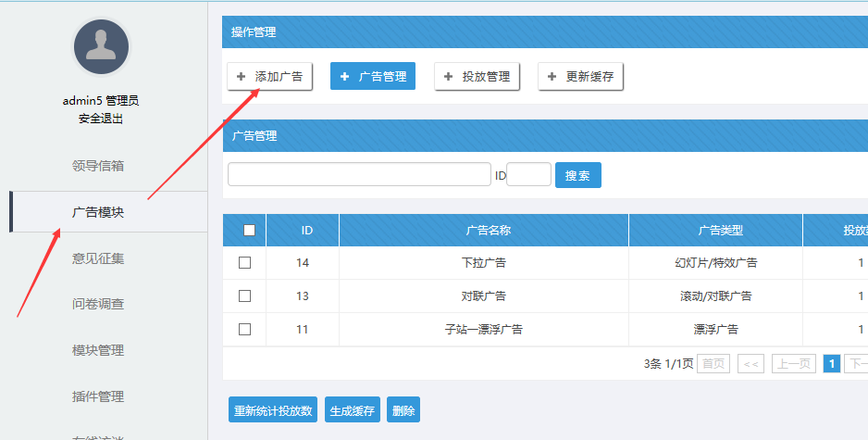Go to 意见征集 sidebar item
Viewport: 868px width, 440px height.
point(98,258)
